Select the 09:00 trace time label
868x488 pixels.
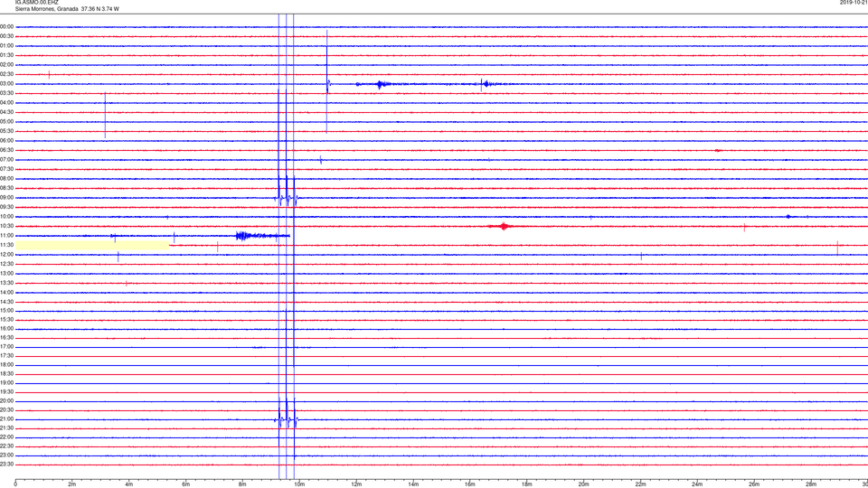coord(6,198)
